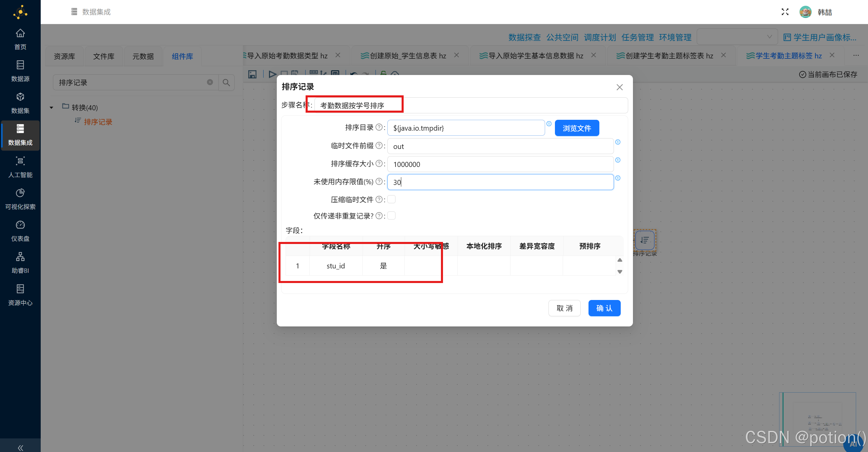The image size is (868, 452).
Task: Open the 资源中心 sidebar section
Action: [x=20, y=296]
